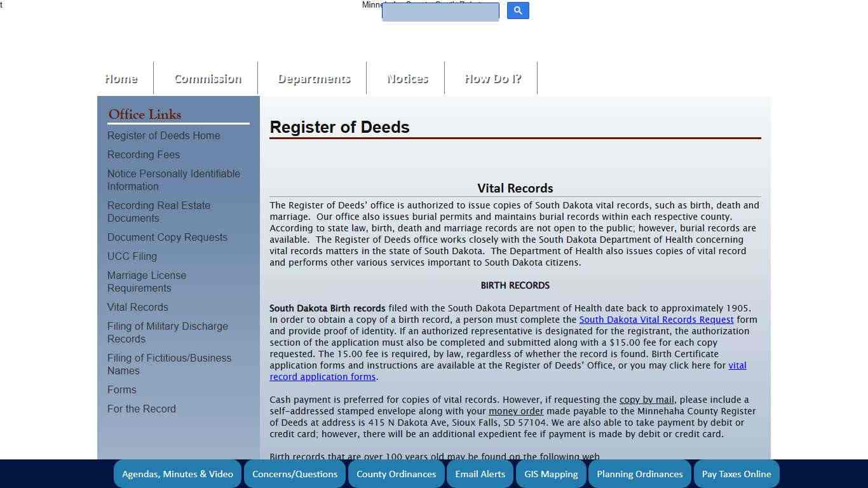Open the Document Copy Requests page
The height and width of the screenshot is (488, 868).
coord(167,237)
